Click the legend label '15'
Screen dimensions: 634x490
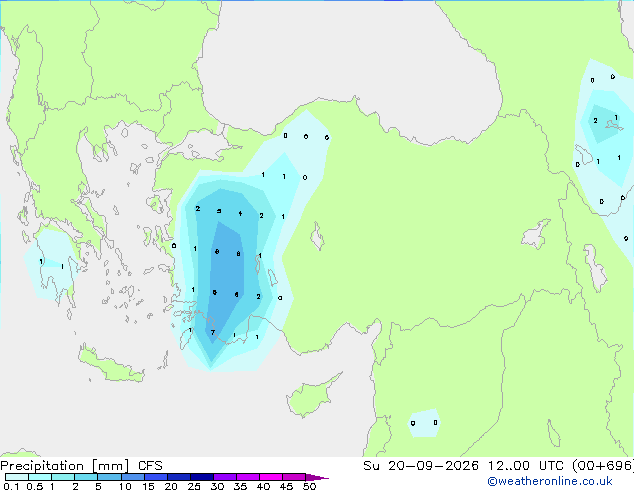pos(148,486)
